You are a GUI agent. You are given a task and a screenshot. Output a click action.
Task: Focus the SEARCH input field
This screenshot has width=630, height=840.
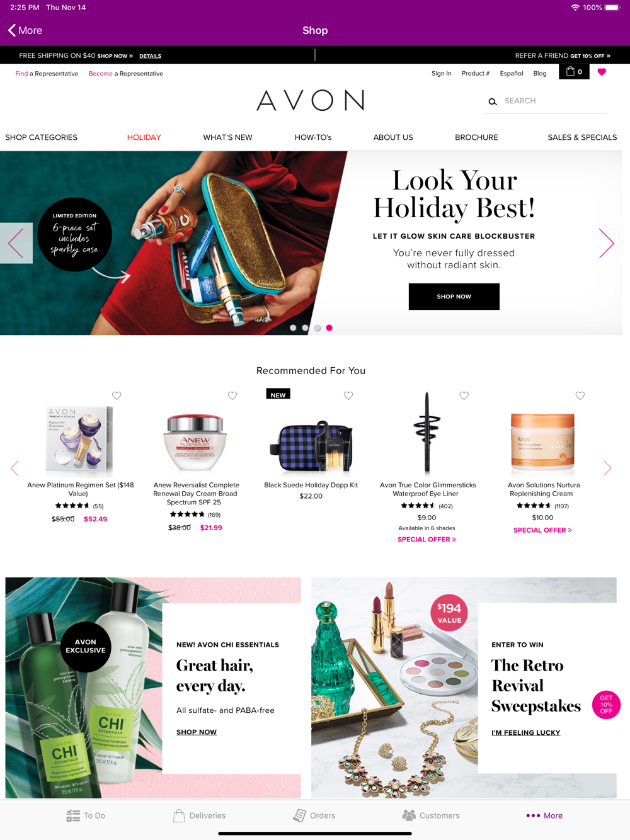554,101
